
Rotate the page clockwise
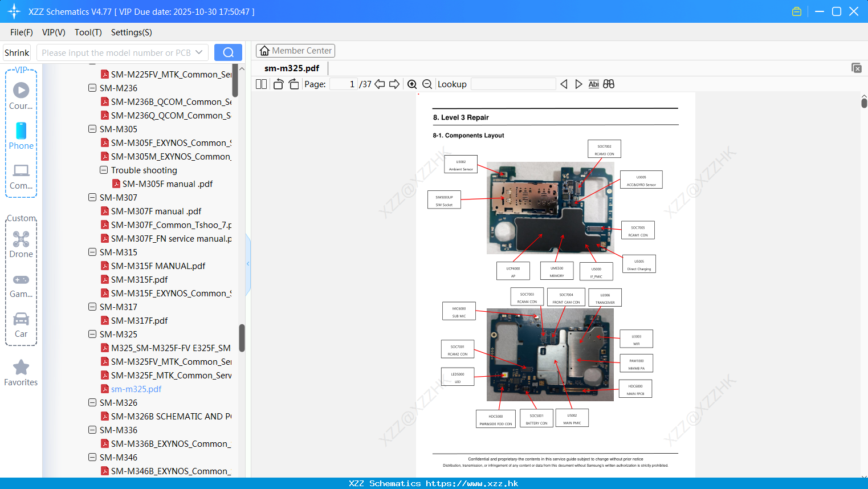coord(294,84)
